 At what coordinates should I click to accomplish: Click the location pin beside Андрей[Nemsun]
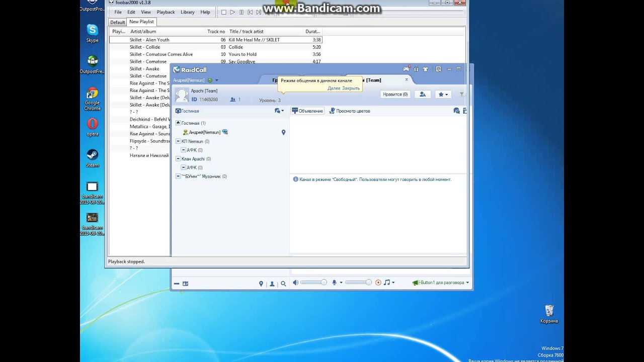click(283, 132)
